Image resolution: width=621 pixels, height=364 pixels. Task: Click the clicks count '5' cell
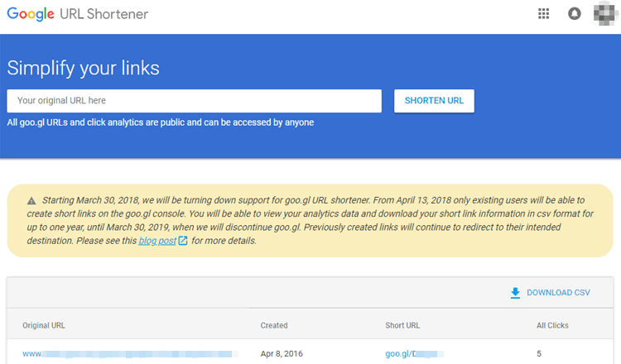coord(539,354)
